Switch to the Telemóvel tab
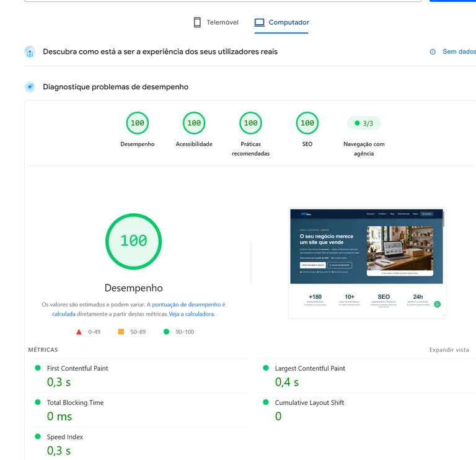The height and width of the screenshot is (460, 476). [216, 22]
